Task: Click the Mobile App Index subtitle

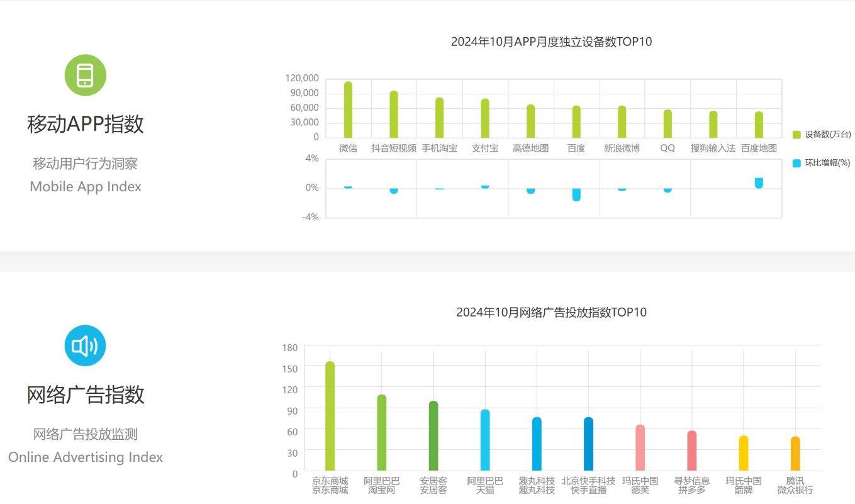Action: (x=86, y=187)
